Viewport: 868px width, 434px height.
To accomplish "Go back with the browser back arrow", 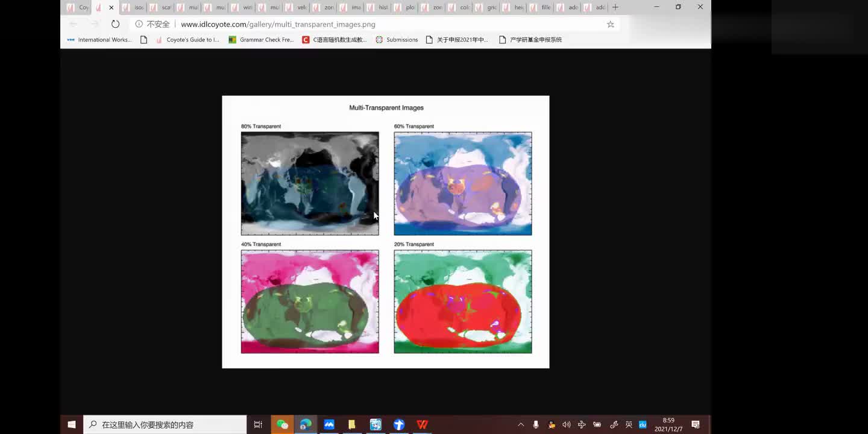I will [x=73, y=24].
